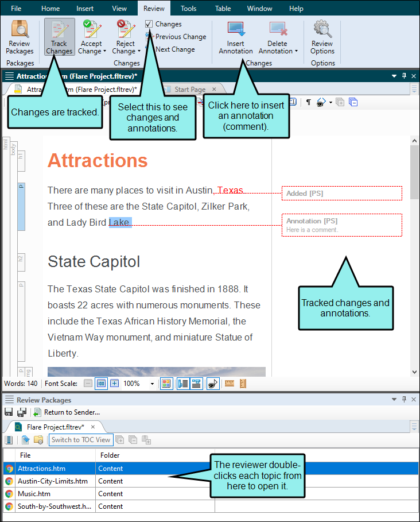This screenshot has width=420, height=522.
Task: Select Music.htm in the file list
Action: coord(211,494)
